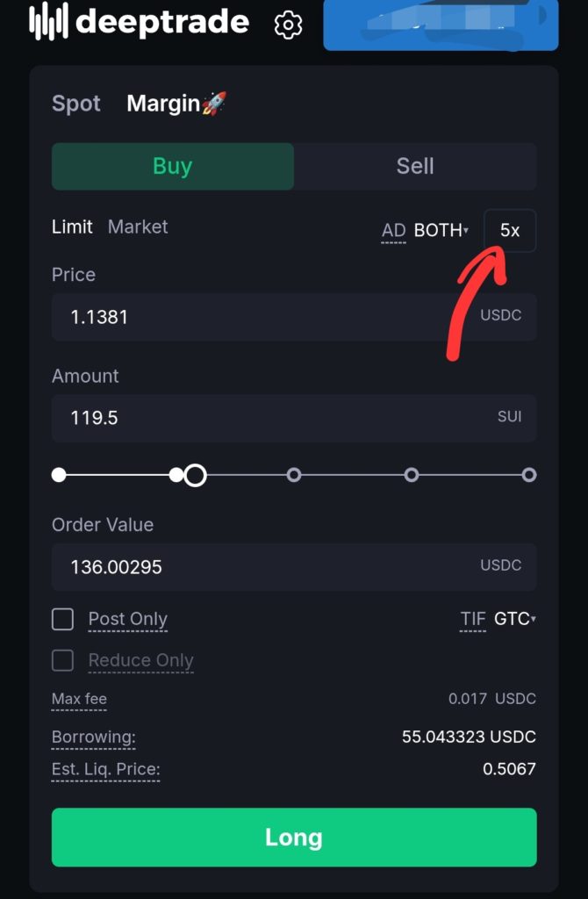Click the amount slider handle
This screenshot has width=588, height=899.
click(196, 475)
